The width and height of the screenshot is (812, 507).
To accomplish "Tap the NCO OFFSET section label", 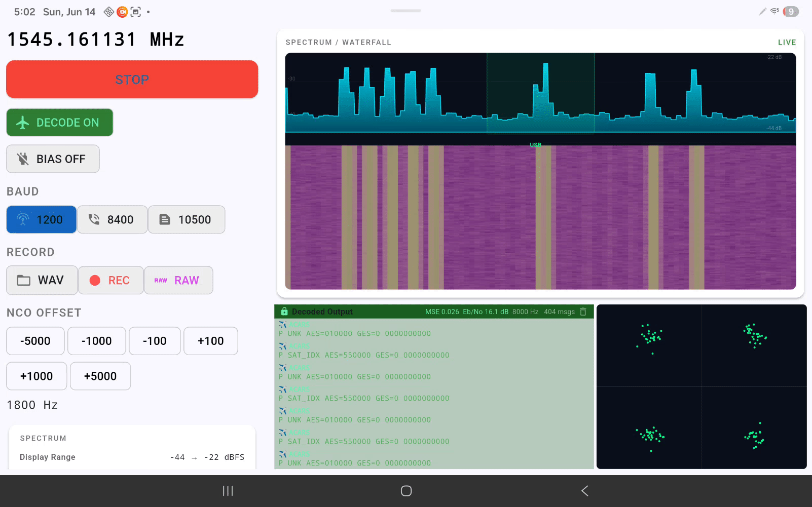I will point(44,313).
